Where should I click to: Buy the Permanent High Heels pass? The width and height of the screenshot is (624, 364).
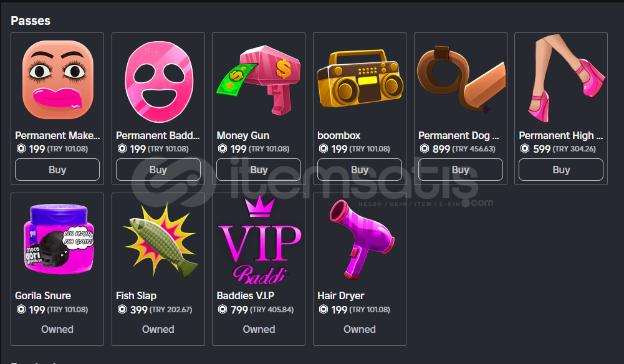tap(561, 170)
